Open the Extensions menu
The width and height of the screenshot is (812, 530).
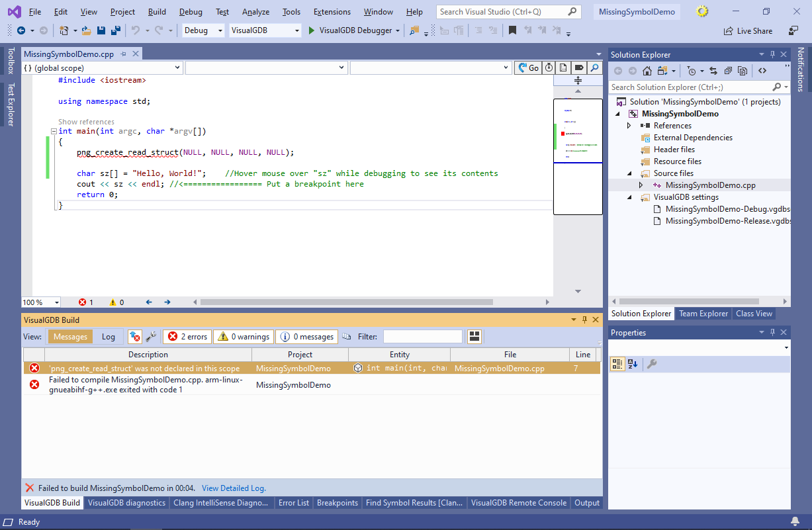click(332, 12)
